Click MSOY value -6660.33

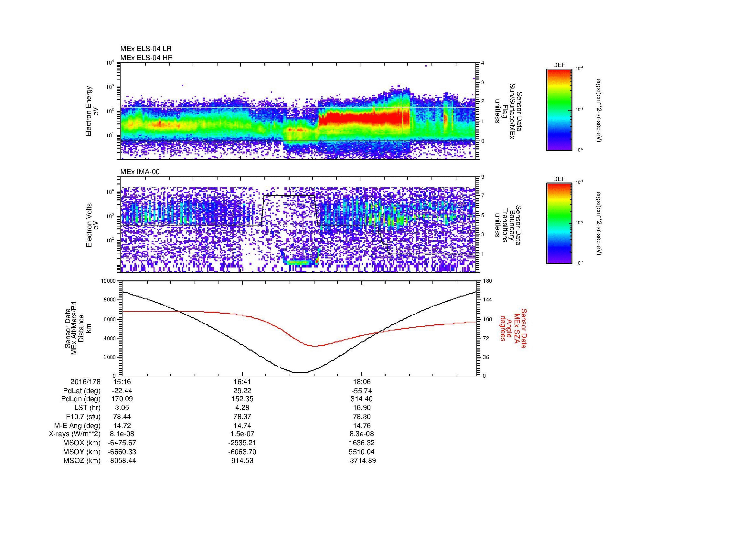(122, 452)
